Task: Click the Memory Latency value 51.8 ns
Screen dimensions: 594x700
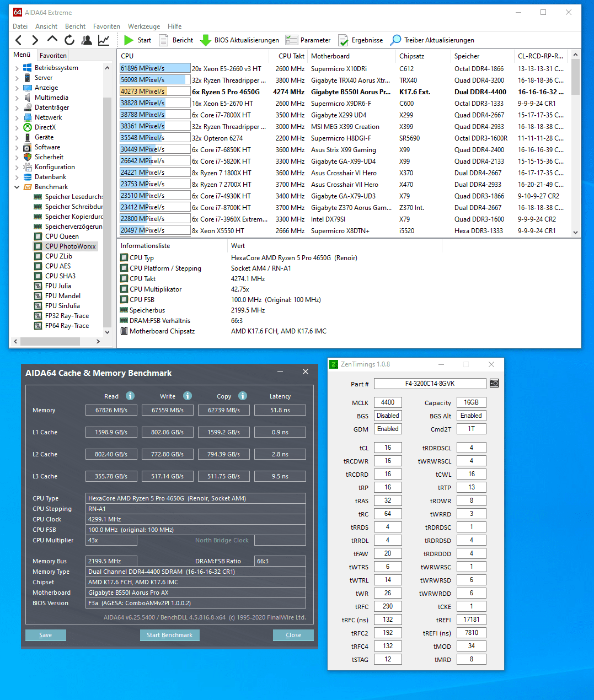Action: [x=280, y=410]
